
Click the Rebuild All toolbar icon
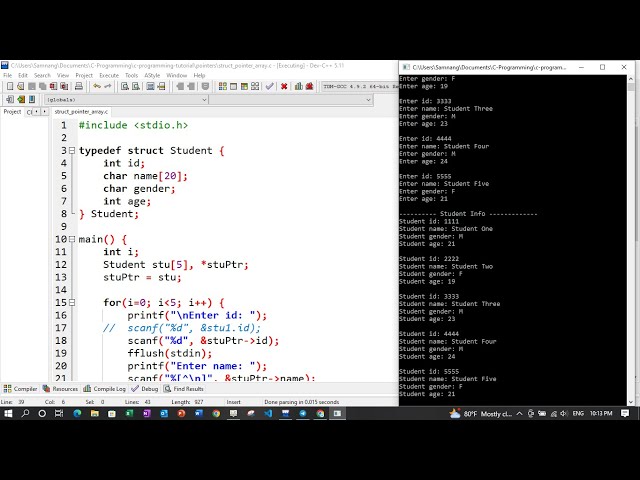(255, 86)
